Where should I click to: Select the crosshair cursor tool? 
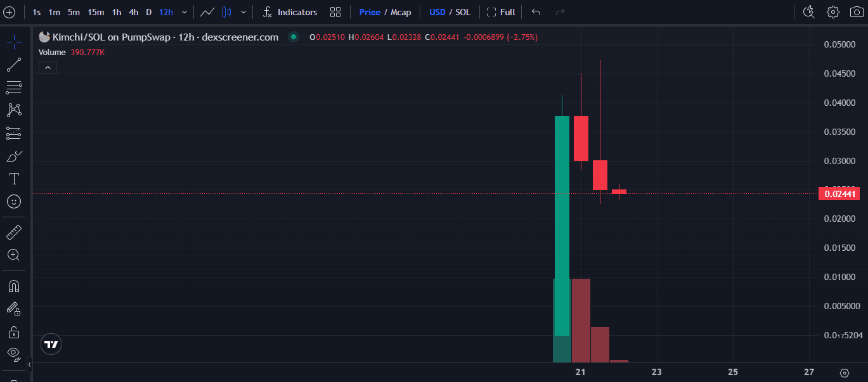(14, 42)
